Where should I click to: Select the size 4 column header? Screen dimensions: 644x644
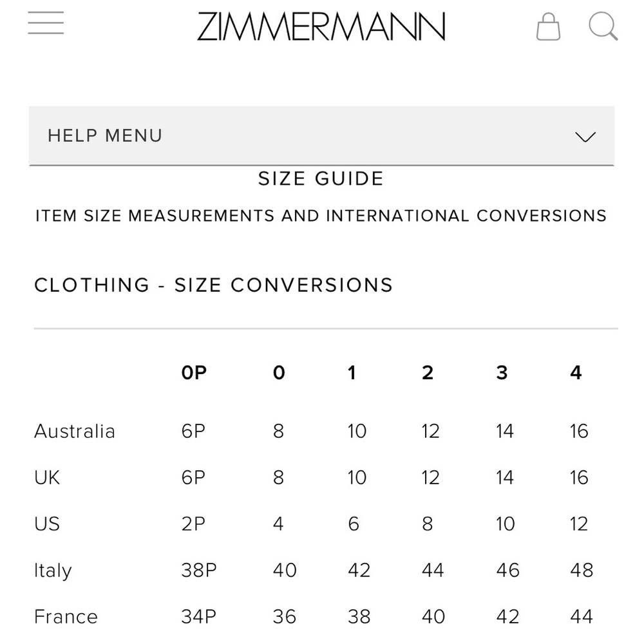pos(576,372)
